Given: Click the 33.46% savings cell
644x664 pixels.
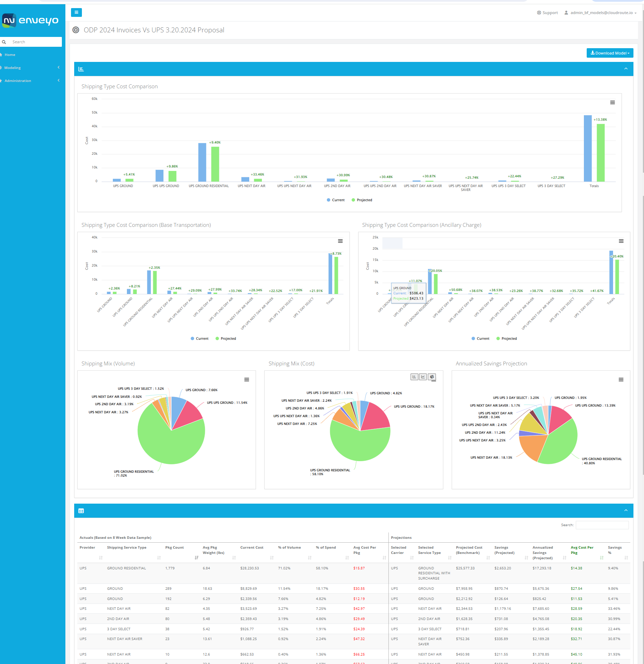Looking at the screenshot, I should [614, 608].
